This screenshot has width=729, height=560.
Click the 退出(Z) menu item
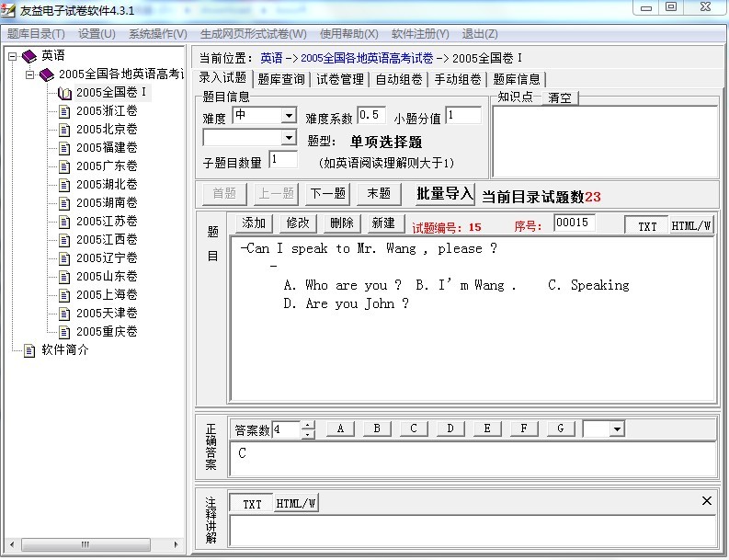[480, 34]
